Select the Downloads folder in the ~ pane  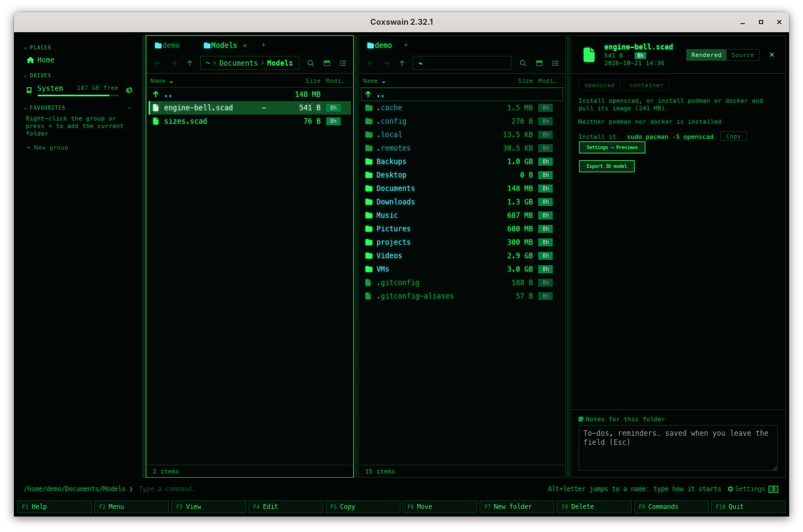[x=462, y=202]
